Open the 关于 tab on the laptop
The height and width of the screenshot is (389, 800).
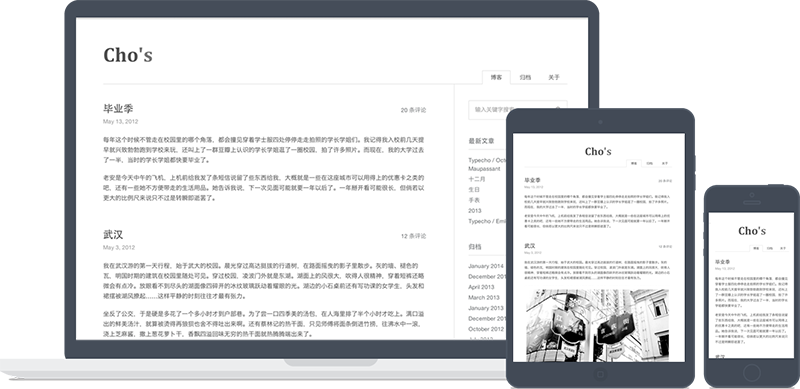[x=554, y=77]
